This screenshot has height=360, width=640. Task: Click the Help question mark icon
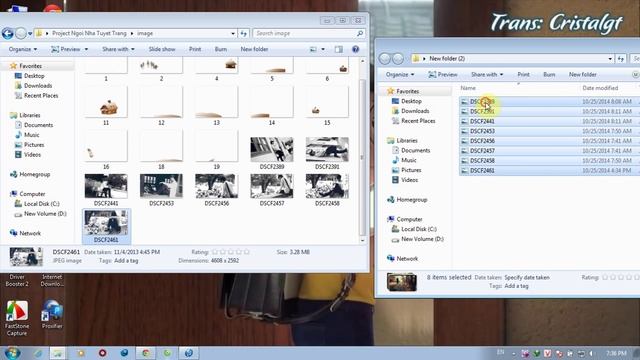tap(356, 49)
